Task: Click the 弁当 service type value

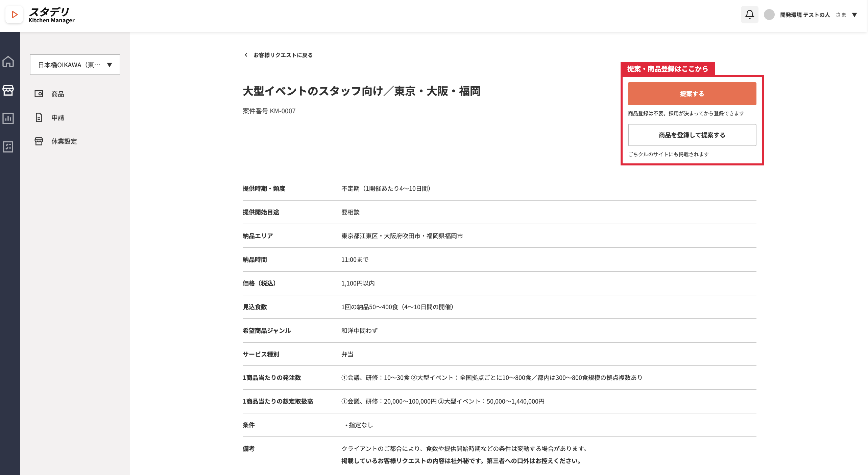Action: tap(347, 354)
